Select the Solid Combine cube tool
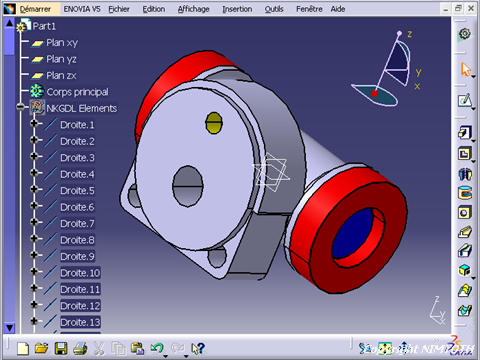Viewport: 480px width, 360px height. pos(464,270)
